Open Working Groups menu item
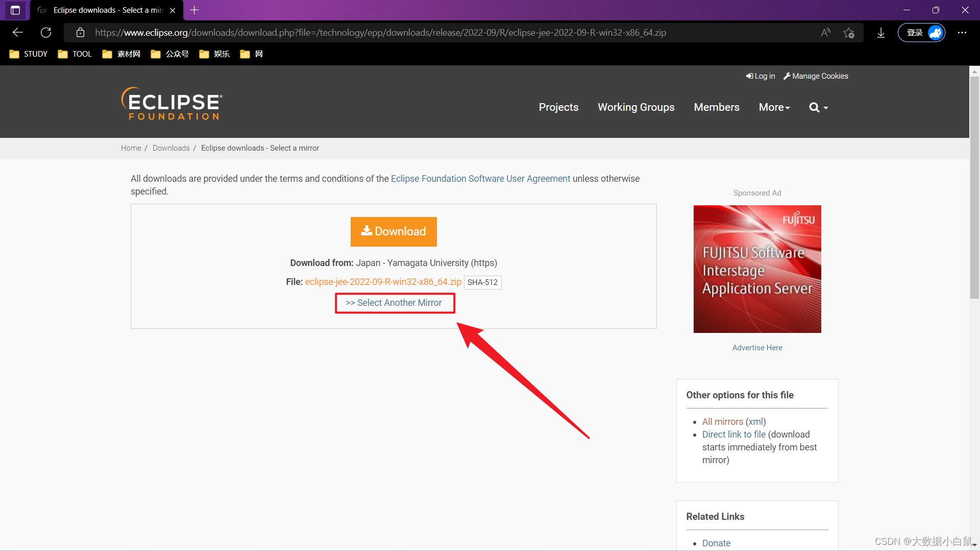980x551 pixels. tap(636, 107)
